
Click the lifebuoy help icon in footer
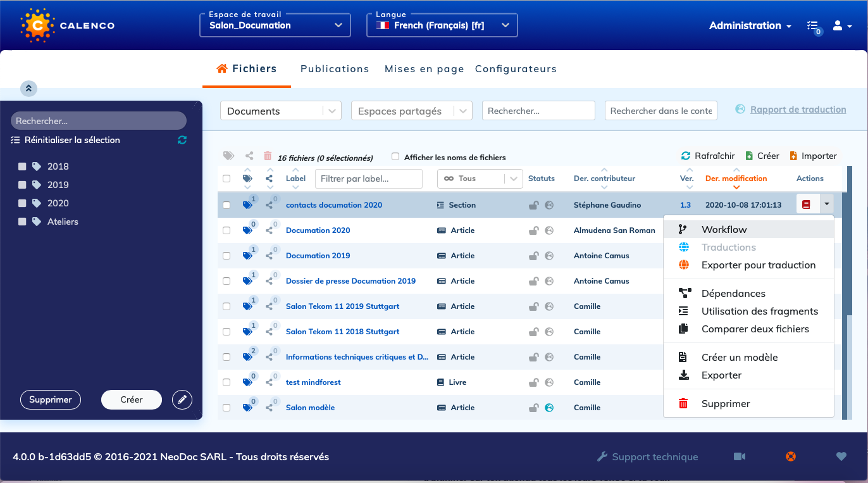(790, 456)
